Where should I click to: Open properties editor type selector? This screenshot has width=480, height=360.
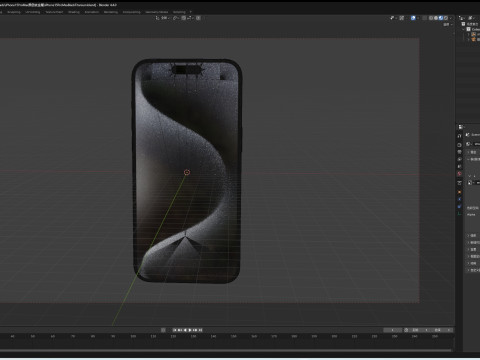click(x=461, y=127)
